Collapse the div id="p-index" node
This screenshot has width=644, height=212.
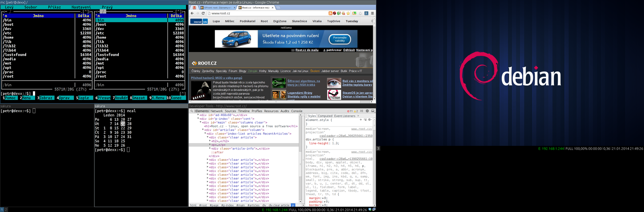[x=198, y=118]
